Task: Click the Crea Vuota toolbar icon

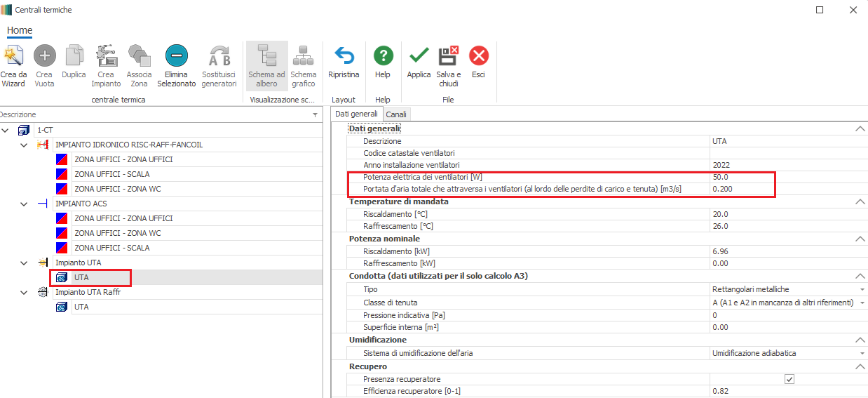Action: click(44, 56)
